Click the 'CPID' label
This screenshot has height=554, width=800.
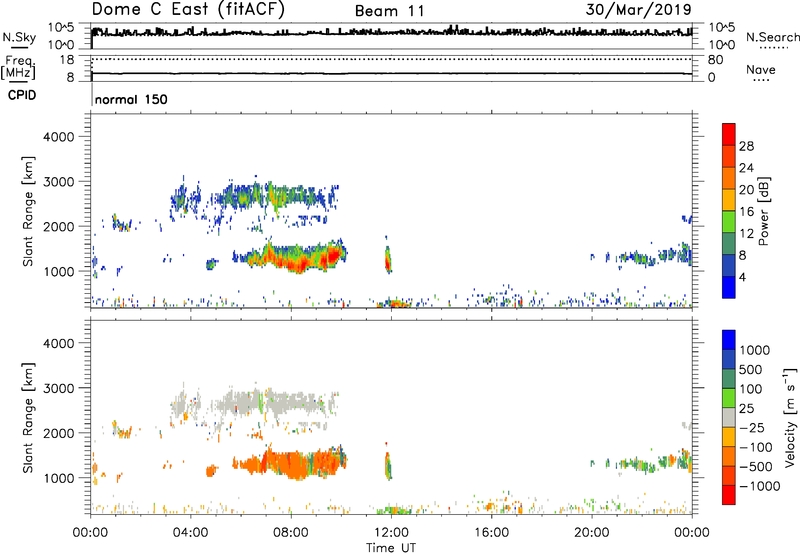[x=22, y=95]
